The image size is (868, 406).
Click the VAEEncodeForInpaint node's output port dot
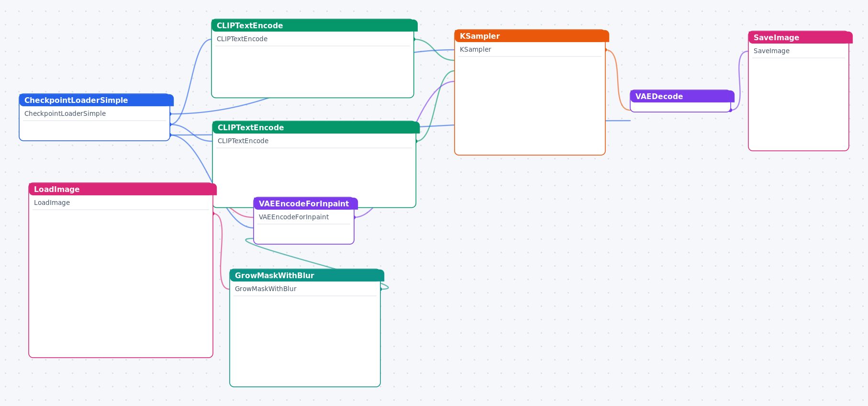click(x=355, y=217)
